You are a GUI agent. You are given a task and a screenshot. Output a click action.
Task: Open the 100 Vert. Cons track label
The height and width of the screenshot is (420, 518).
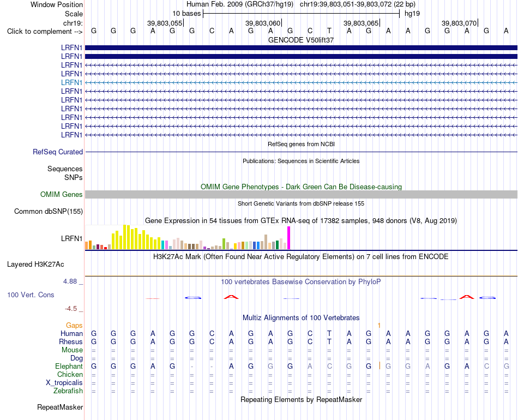31,295
